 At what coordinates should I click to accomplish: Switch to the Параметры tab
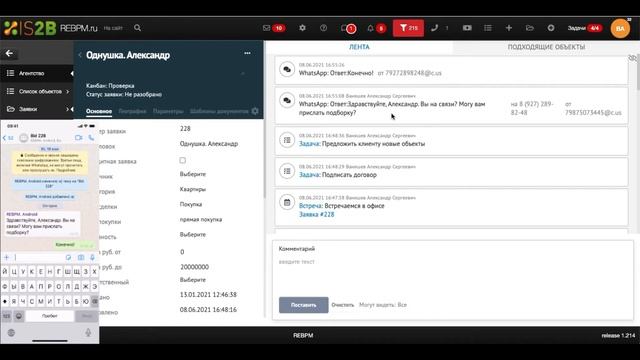pos(168,111)
